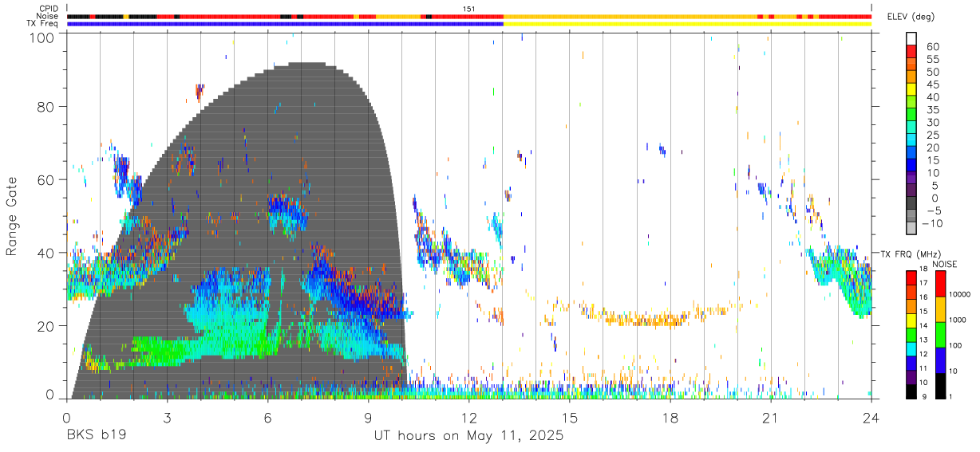Click the x-axis tick label '12'

pos(469,417)
